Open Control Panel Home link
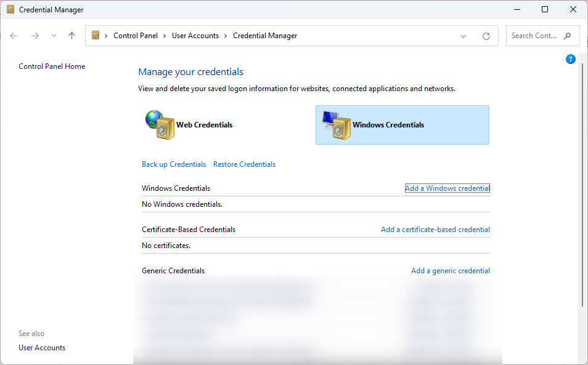The image size is (588, 365). pos(52,66)
